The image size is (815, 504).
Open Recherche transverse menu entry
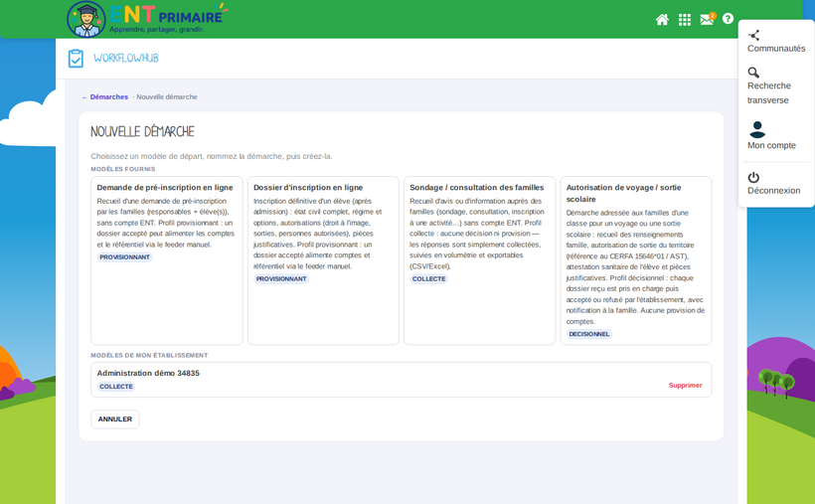tap(768, 92)
